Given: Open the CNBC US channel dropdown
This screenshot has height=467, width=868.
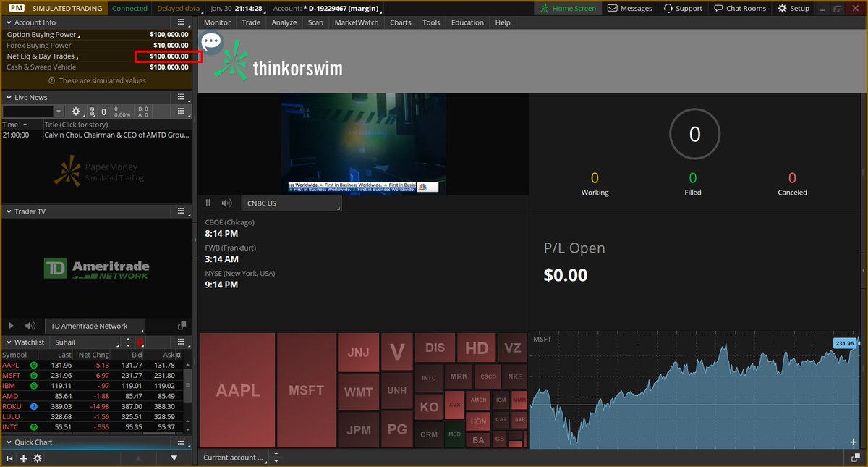Looking at the screenshot, I should pos(290,203).
